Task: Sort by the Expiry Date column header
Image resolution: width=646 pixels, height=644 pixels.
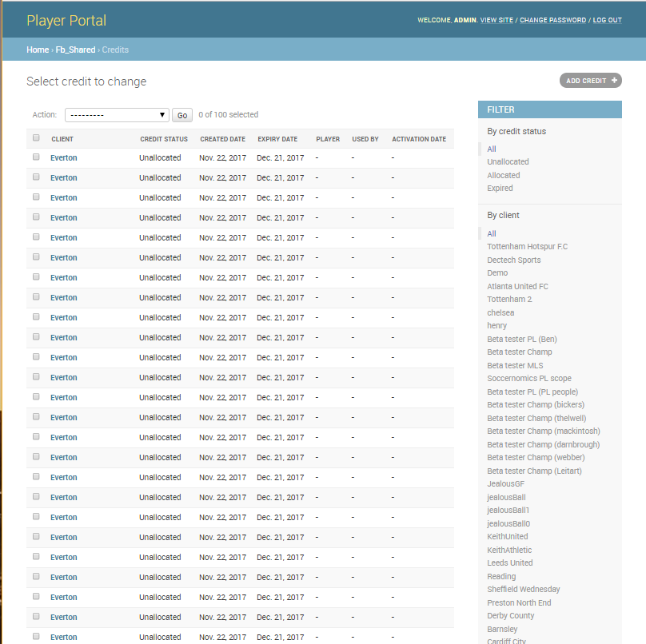Action: [x=277, y=139]
